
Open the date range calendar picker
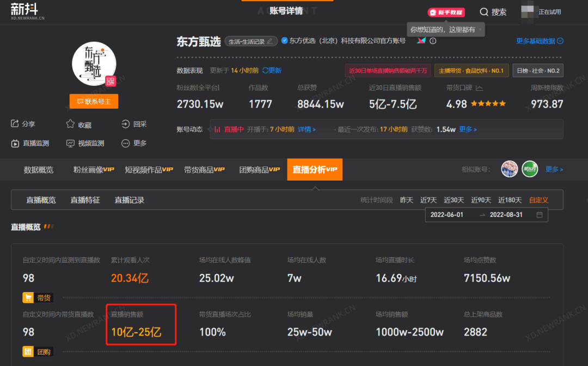[539, 215]
